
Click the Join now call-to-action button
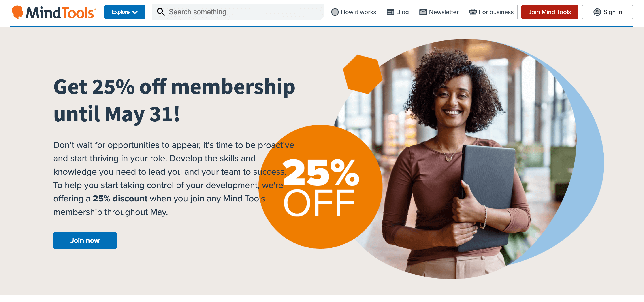(85, 241)
